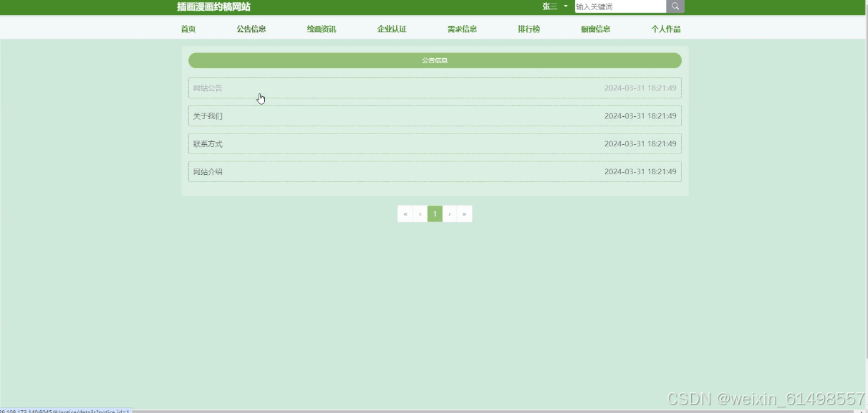Viewport: 868px width, 413px height.
Task: Open the 需求信息 nav item
Action: 462,29
